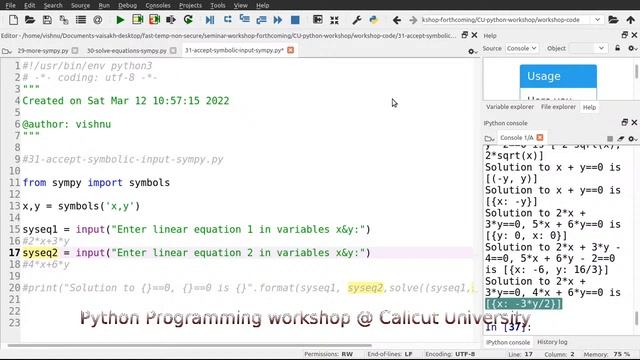The image size is (640, 360).
Task: Close the 31-accept-symbolic-input-sympy.py tab
Action: pos(290,50)
